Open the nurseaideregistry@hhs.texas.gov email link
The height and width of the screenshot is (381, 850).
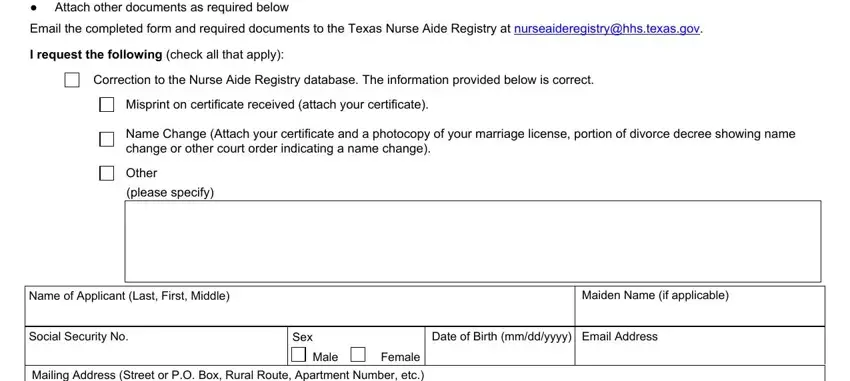pos(607,29)
